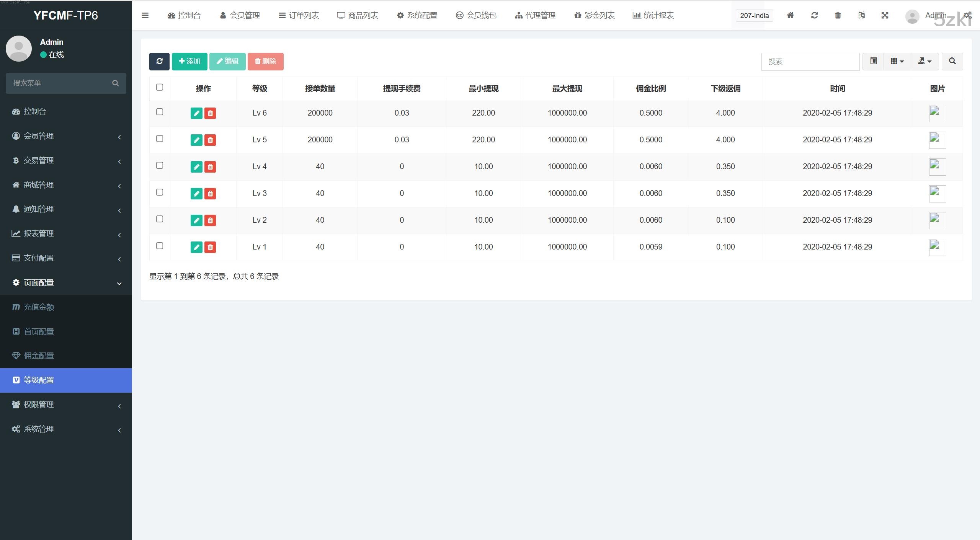The height and width of the screenshot is (540, 980).
Task: Click the trash icon in top header
Action: (838, 15)
